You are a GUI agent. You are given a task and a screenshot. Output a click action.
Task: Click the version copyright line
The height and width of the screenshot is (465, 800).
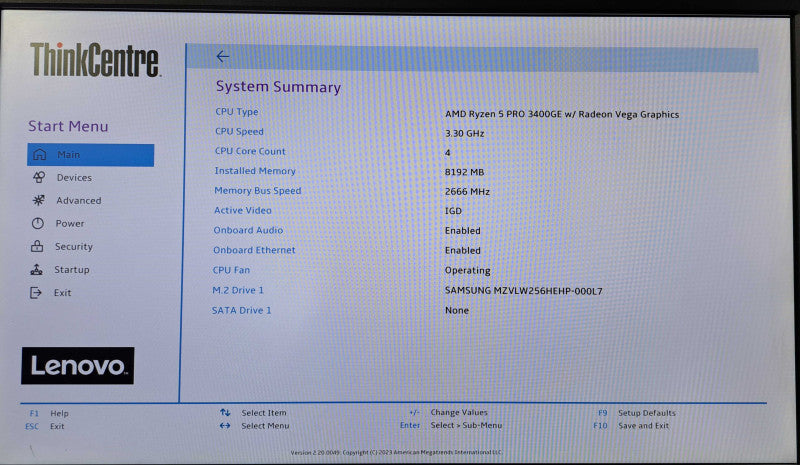pyautogui.click(x=396, y=452)
